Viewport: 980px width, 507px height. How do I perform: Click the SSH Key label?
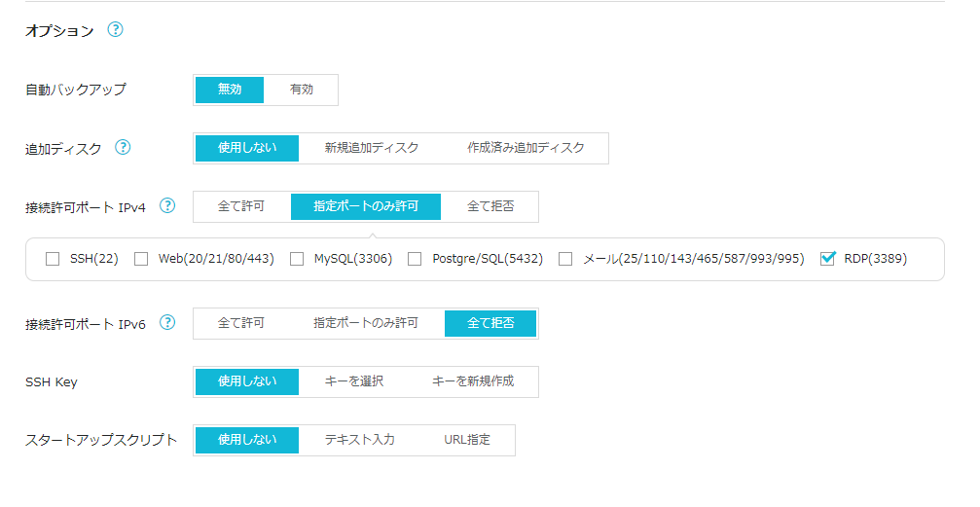click(x=52, y=382)
